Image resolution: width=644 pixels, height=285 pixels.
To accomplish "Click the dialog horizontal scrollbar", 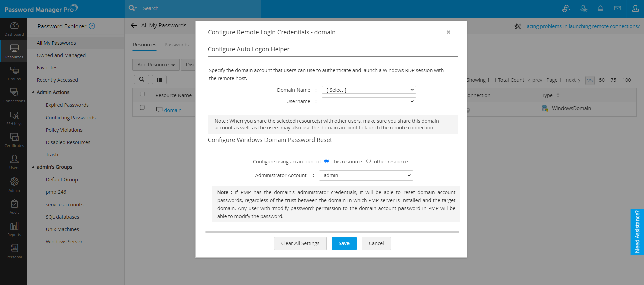I will click(x=332, y=232).
